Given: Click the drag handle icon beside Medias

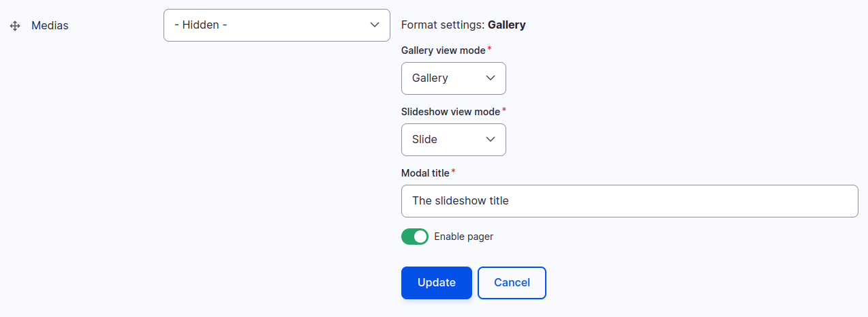Looking at the screenshot, I should (15, 26).
